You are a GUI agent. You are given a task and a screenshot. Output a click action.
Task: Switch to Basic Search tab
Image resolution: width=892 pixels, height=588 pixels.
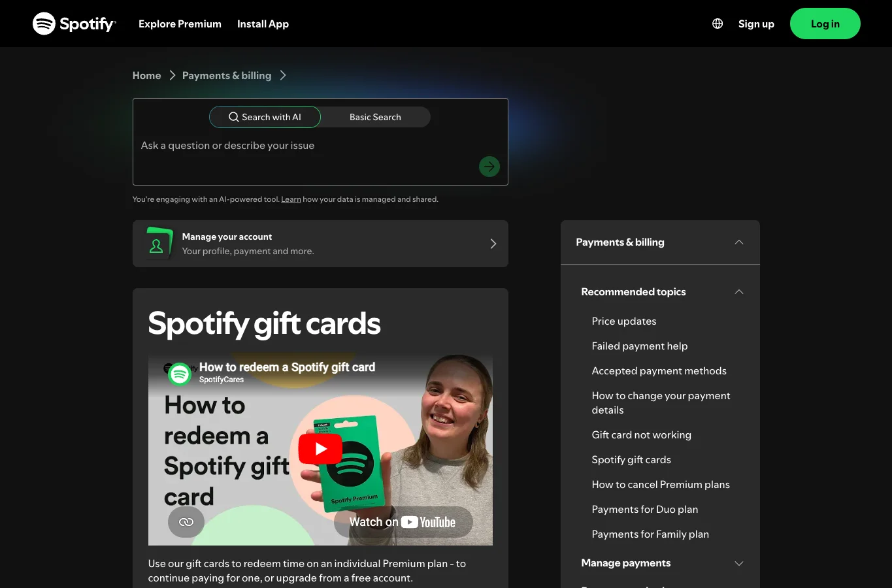(x=375, y=117)
